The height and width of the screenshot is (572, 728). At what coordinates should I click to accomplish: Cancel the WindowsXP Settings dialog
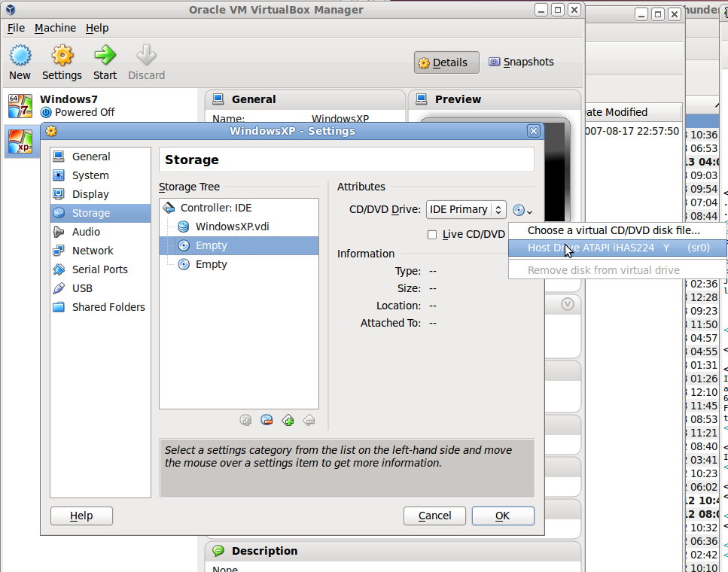434,516
